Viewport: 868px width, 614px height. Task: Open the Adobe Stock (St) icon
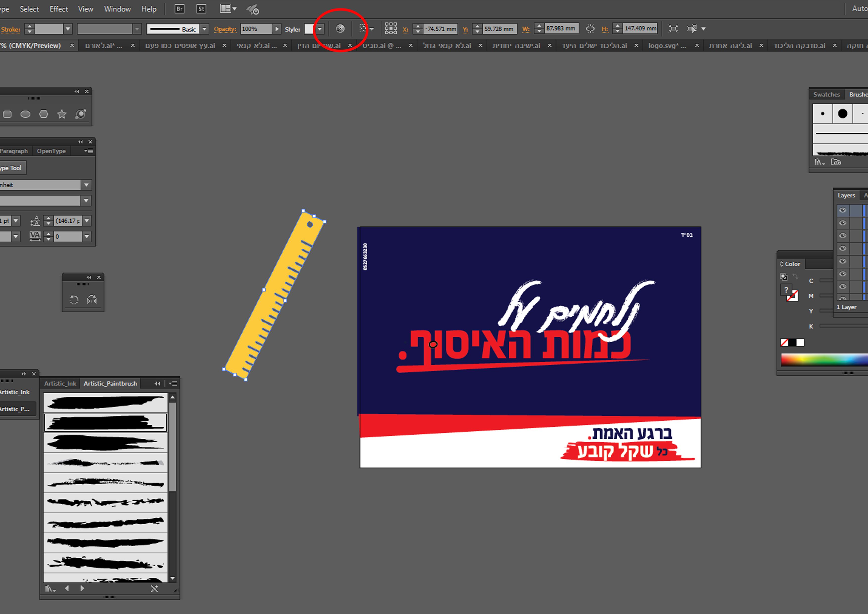coord(201,9)
